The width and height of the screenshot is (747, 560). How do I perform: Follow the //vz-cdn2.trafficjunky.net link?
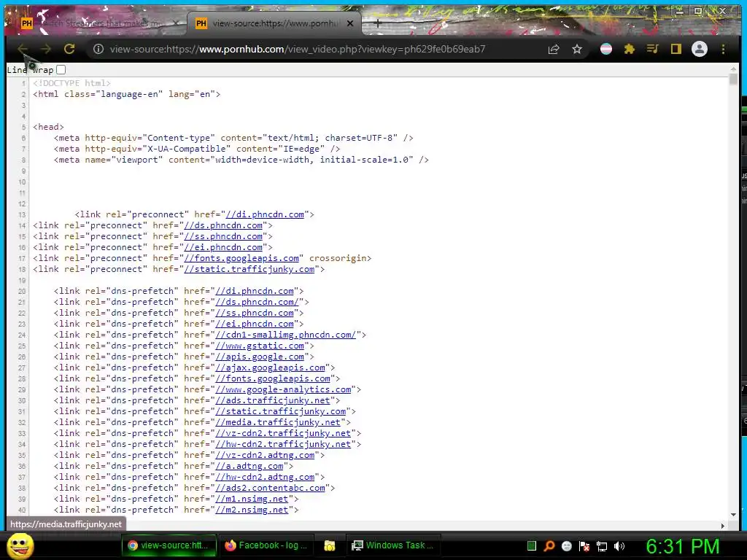[x=284, y=433]
